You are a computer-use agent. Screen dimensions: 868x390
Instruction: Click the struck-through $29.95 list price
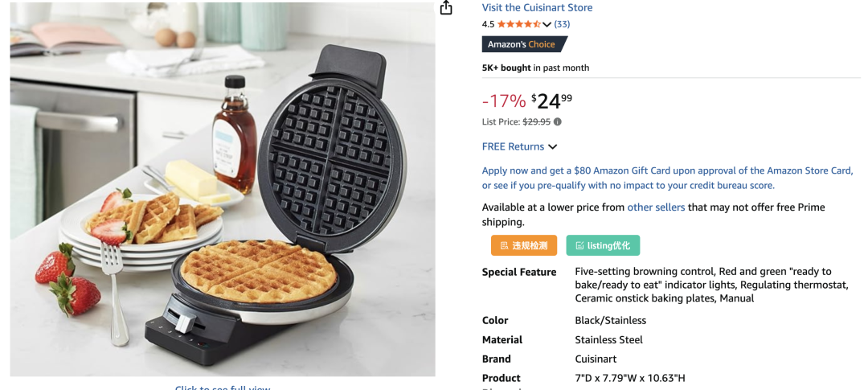tap(536, 122)
